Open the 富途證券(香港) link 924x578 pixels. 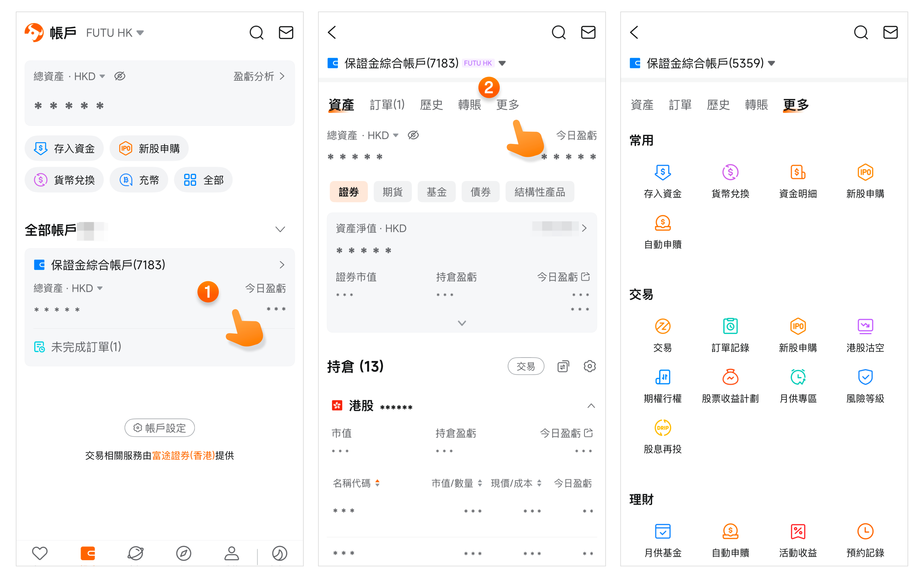click(183, 455)
